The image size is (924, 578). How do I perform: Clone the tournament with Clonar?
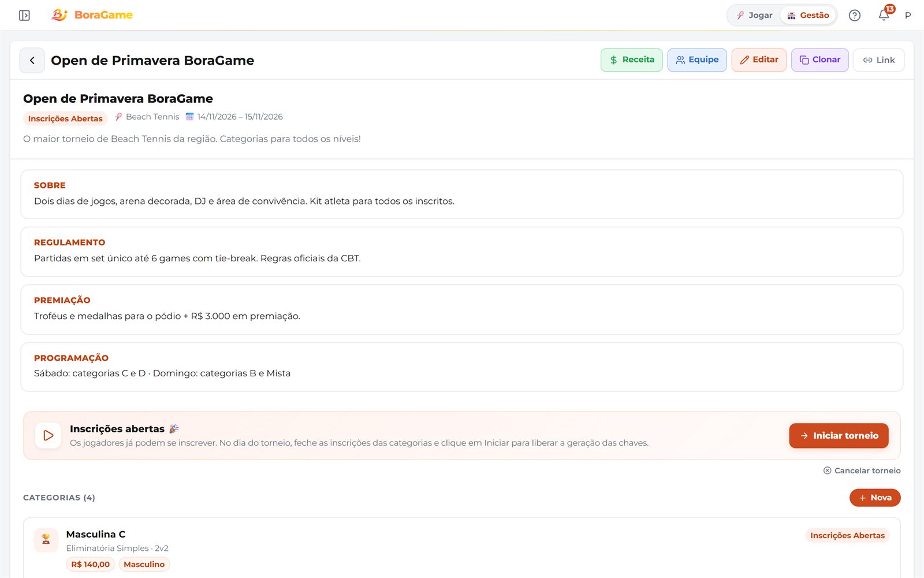click(x=820, y=60)
